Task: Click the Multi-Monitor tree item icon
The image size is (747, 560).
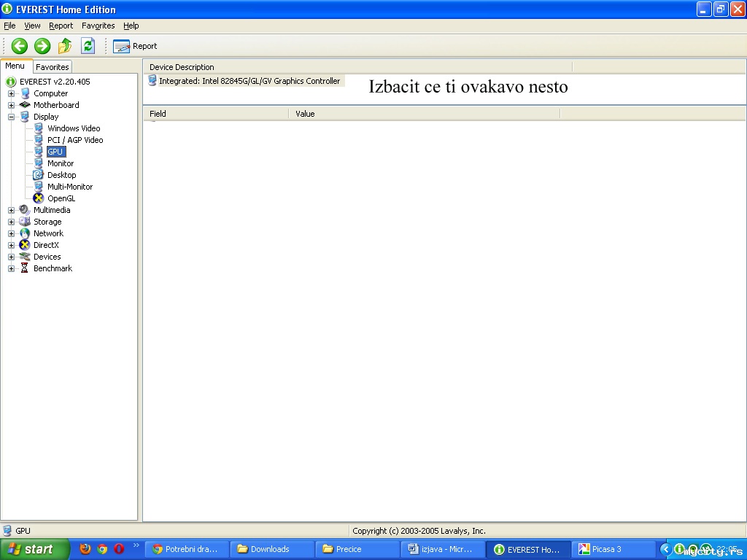Action: pos(39,187)
